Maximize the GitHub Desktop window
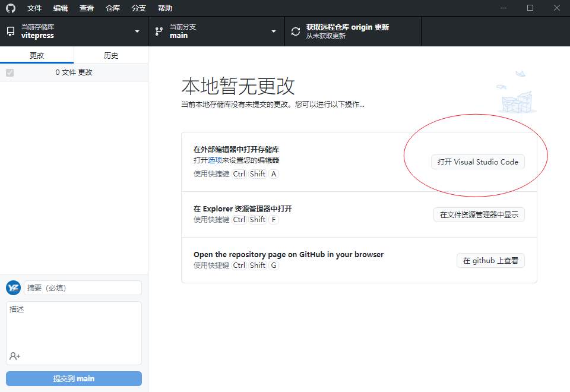Viewport: 570px width, 392px height. point(530,8)
